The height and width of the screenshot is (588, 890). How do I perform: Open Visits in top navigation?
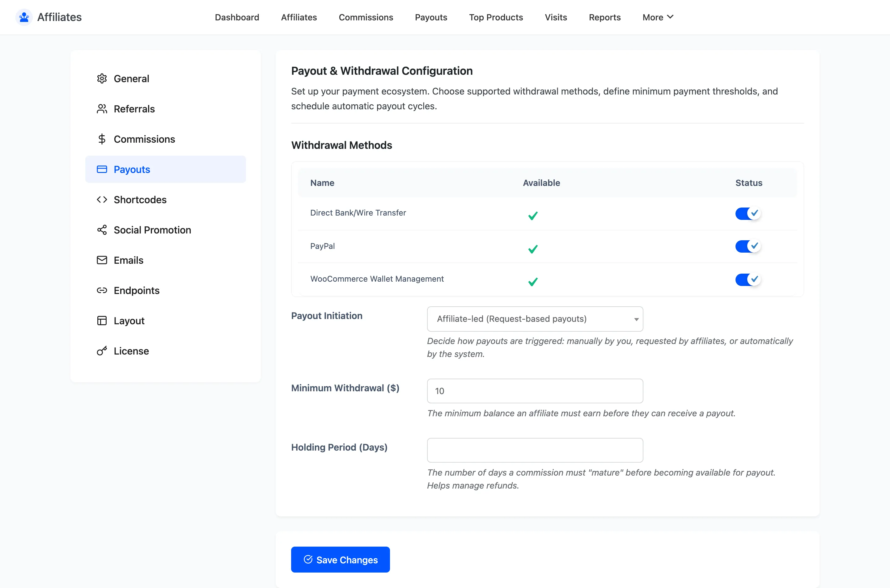pyautogui.click(x=556, y=17)
